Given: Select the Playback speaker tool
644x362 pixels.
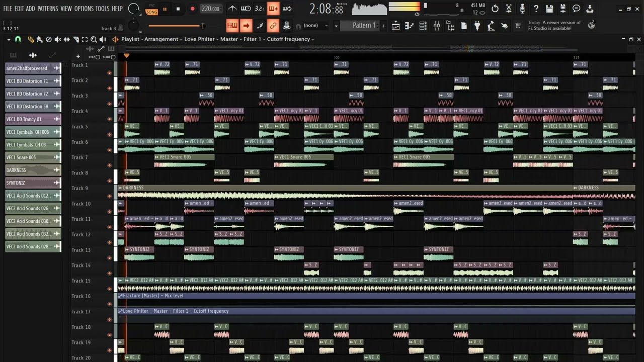Looking at the screenshot, I should click(103, 39).
